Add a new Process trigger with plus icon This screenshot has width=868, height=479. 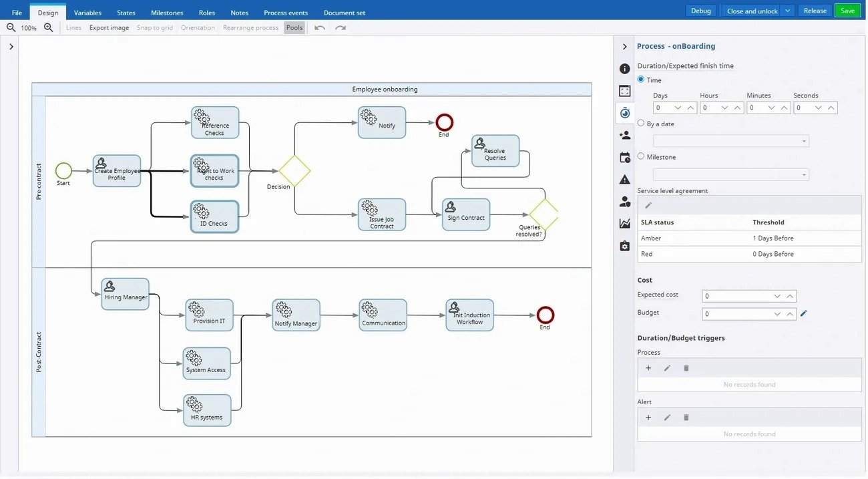(648, 368)
